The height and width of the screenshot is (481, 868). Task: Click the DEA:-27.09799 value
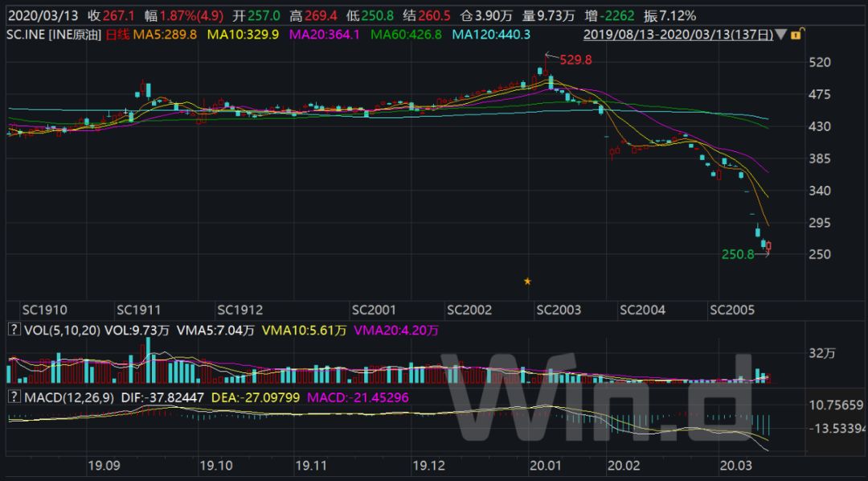point(255,397)
